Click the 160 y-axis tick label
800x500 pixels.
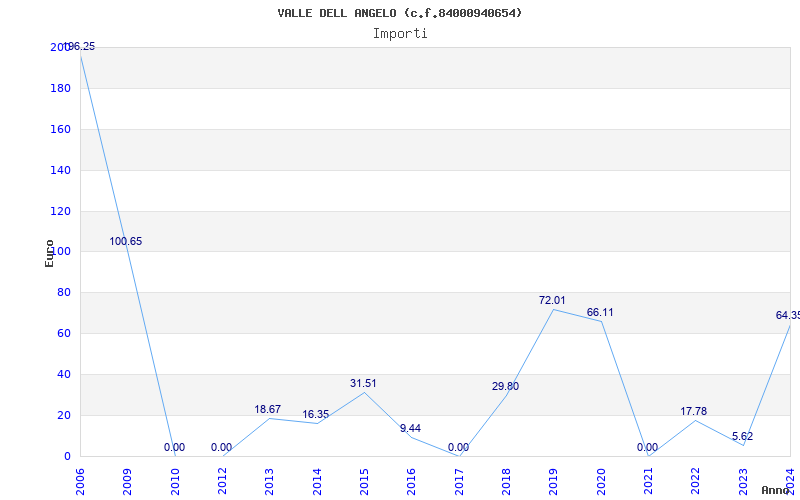click(60, 129)
